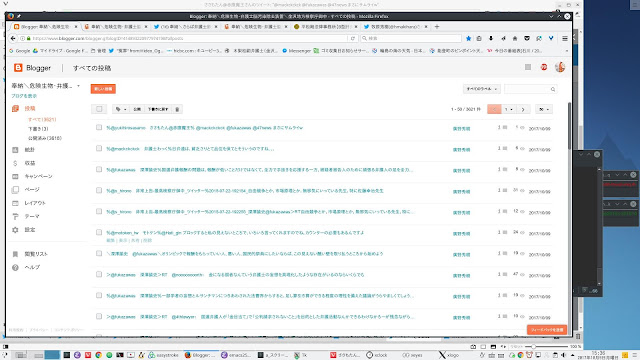Click the テーマ sidebar icon

coord(15,216)
